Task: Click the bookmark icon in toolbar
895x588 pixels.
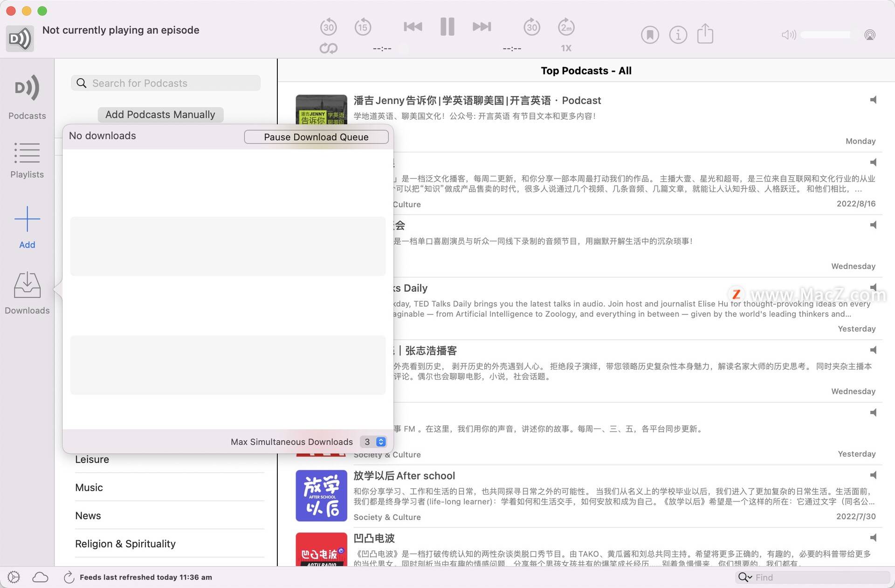Action: pyautogui.click(x=650, y=34)
